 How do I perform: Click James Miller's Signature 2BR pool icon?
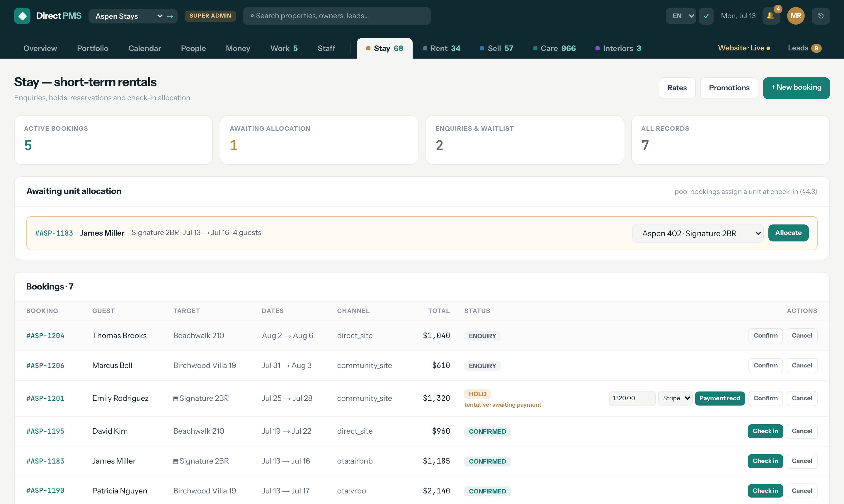[x=175, y=462]
